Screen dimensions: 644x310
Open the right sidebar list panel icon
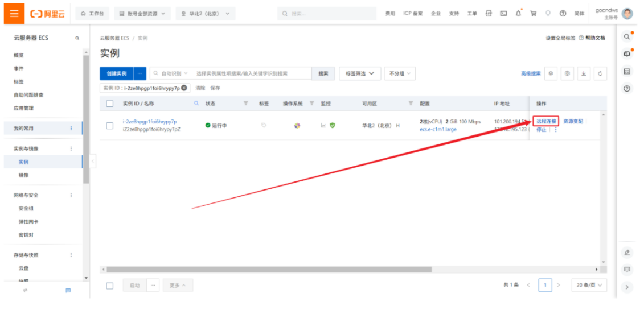(627, 71)
